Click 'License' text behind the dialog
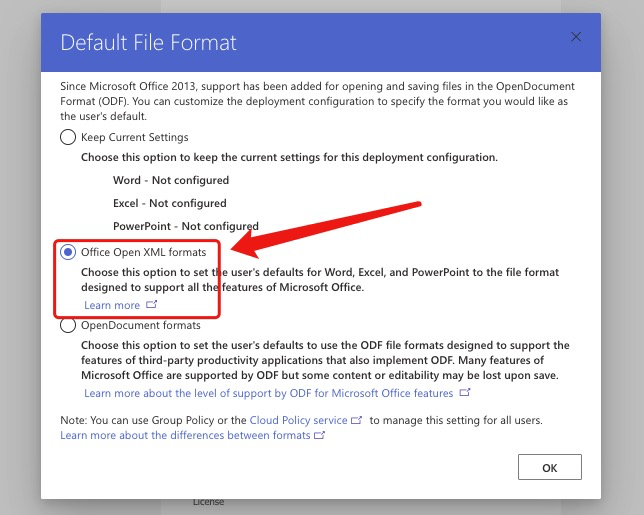644x515 pixels. pos(209,502)
